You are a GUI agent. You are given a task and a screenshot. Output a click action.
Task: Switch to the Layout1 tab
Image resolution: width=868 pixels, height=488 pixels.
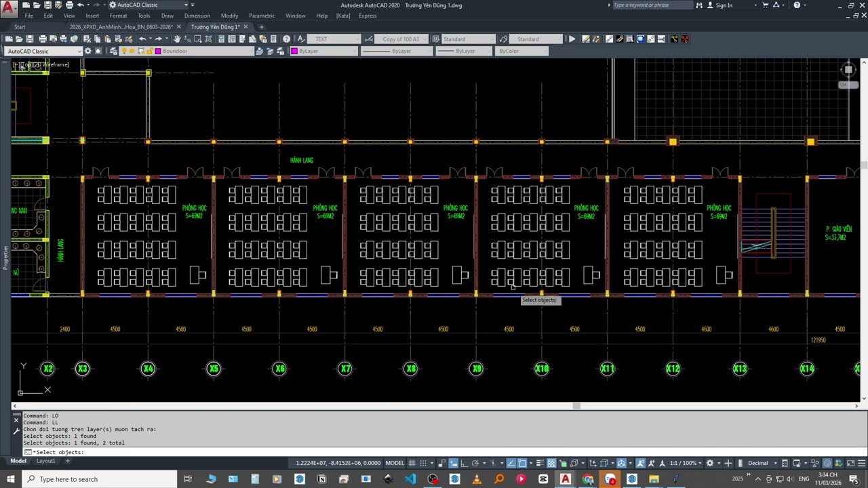46,461
